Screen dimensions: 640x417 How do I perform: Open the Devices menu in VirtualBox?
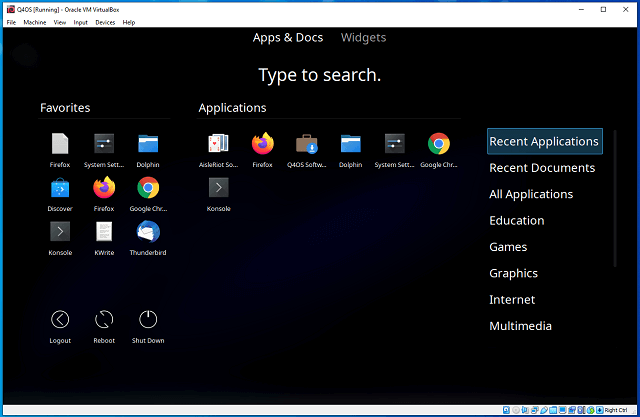(x=105, y=22)
